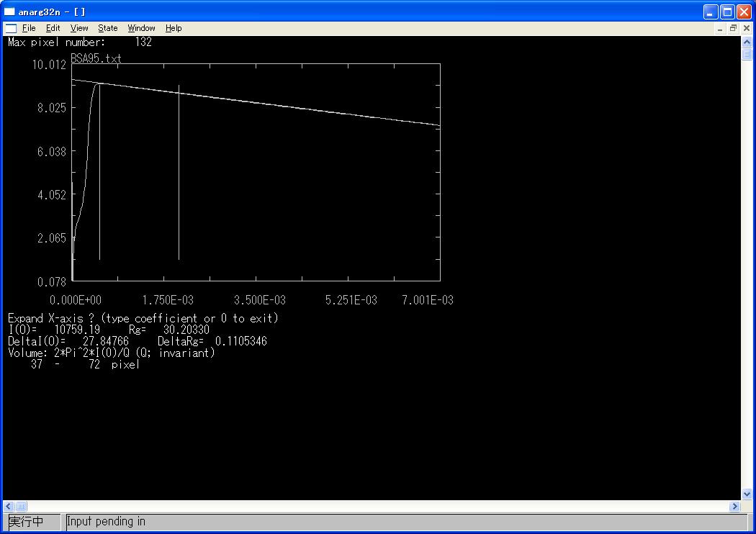Open the Window menu
This screenshot has height=534, width=756.
coord(141,28)
